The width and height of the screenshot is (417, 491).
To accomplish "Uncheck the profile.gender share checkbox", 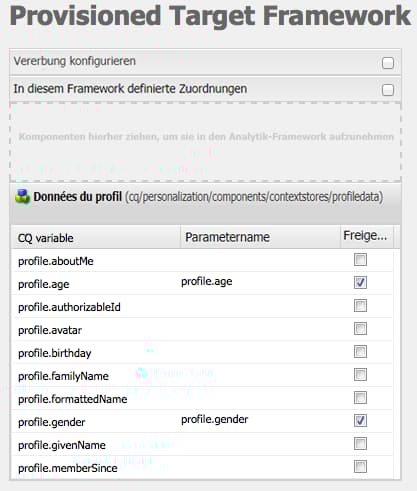I will point(360,420).
